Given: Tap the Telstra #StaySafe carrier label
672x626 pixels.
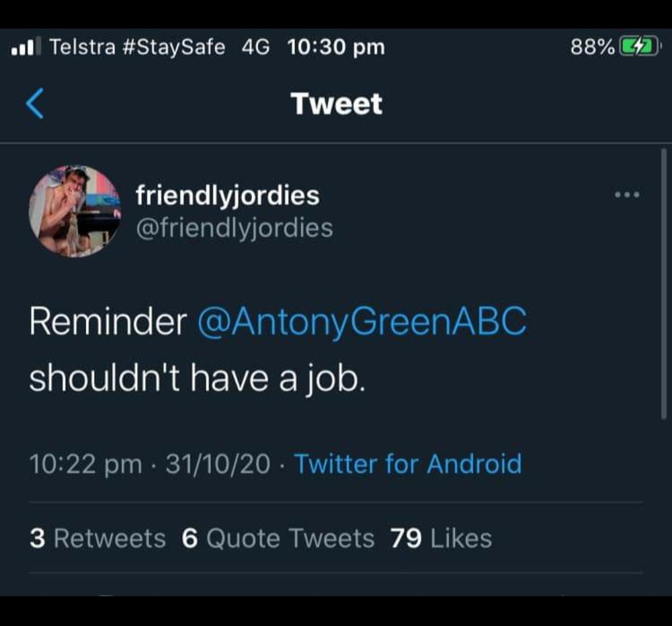Looking at the screenshot, I should 138,47.
